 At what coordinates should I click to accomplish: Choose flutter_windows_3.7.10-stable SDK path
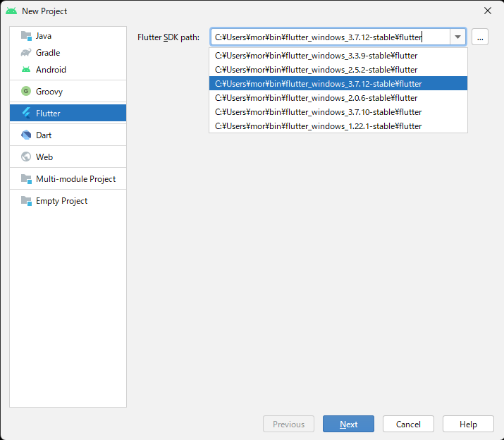click(x=338, y=112)
